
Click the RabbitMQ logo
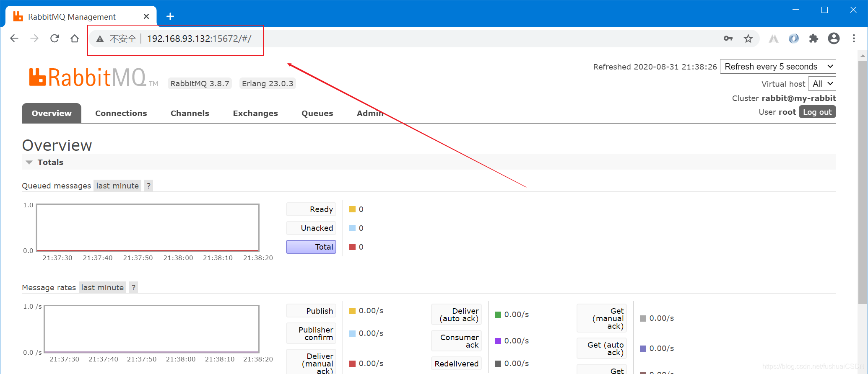coord(93,77)
